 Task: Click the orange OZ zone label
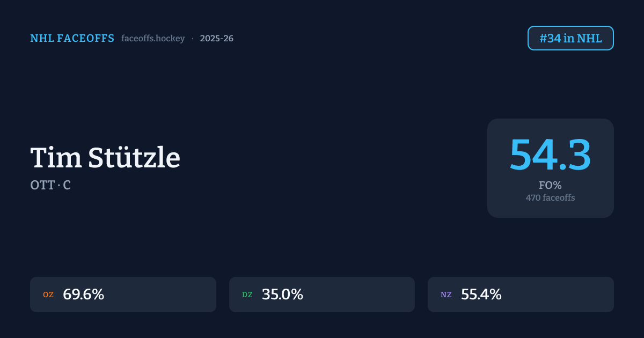[x=48, y=295]
